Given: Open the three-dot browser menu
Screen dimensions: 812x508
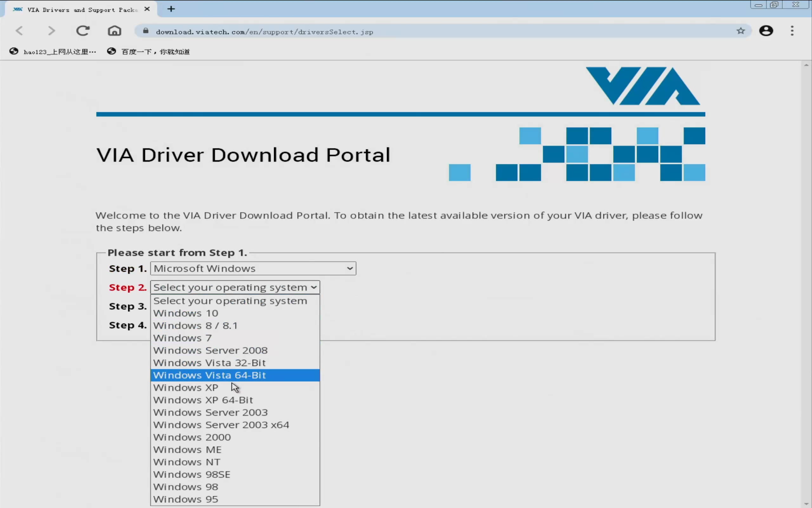Looking at the screenshot, I should click(x=792, y=31).
